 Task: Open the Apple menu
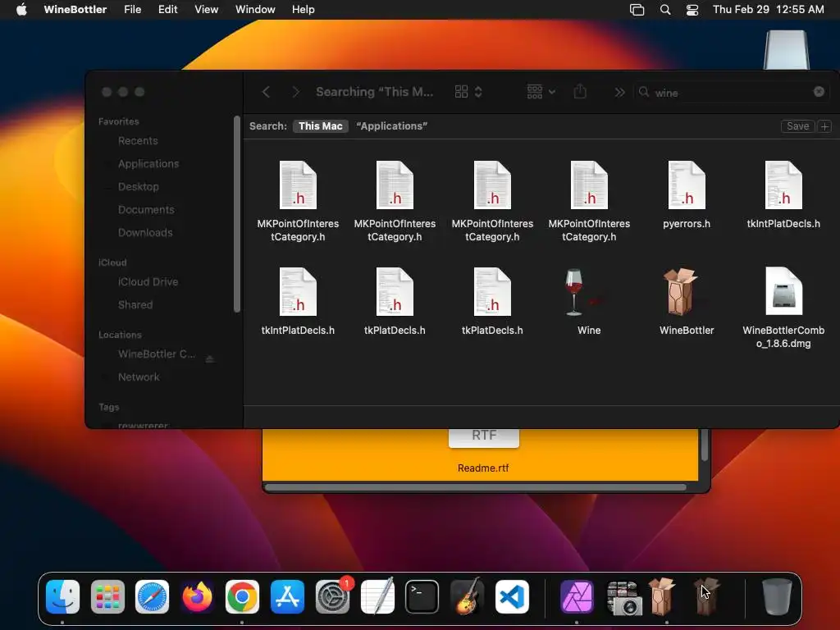(21, 10)
